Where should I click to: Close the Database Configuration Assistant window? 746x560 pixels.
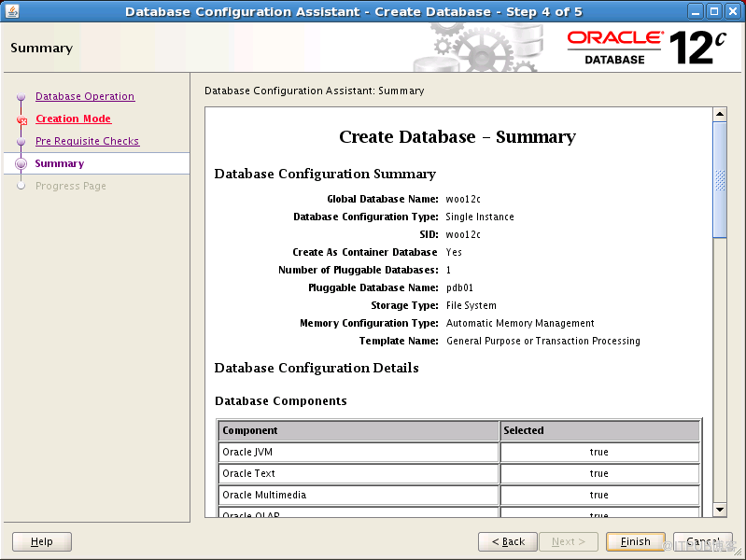tap(733, 11)
